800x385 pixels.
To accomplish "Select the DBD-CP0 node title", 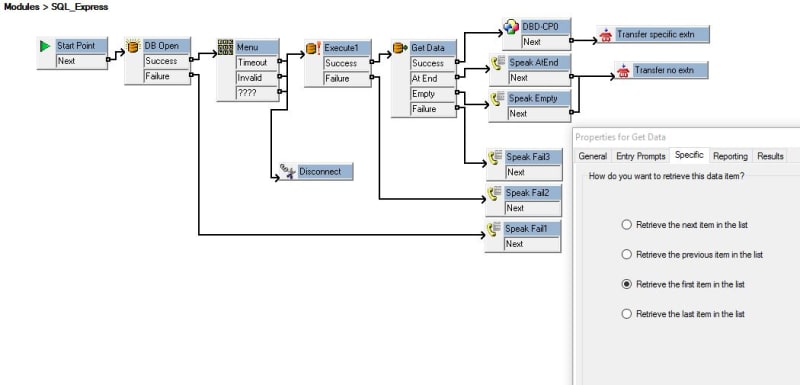I will coord(545,27).
